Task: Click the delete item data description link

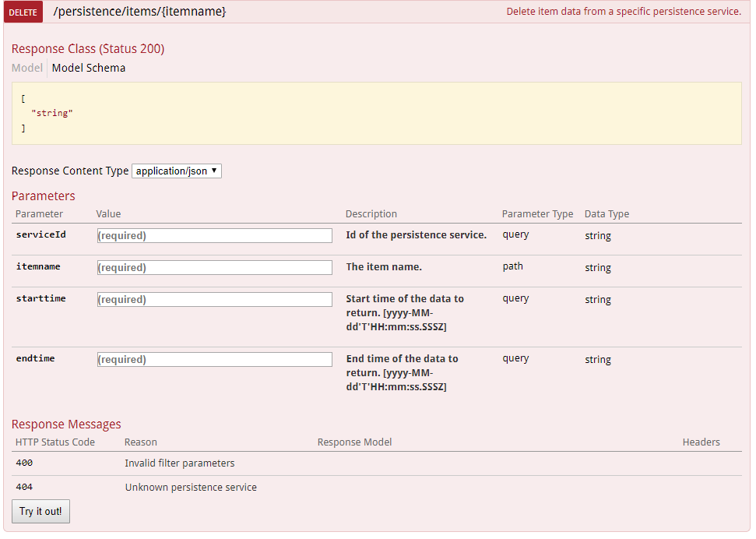Action: [623, 12]
